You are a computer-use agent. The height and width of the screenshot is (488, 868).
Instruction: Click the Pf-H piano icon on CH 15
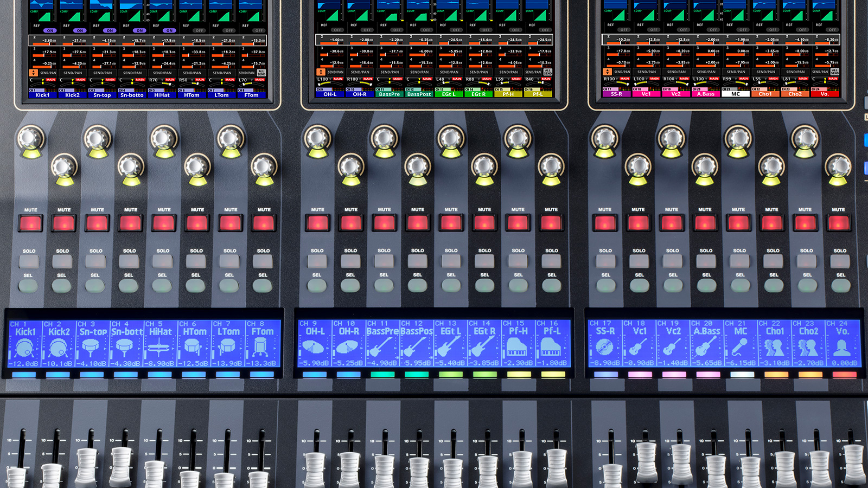[517, 347]
